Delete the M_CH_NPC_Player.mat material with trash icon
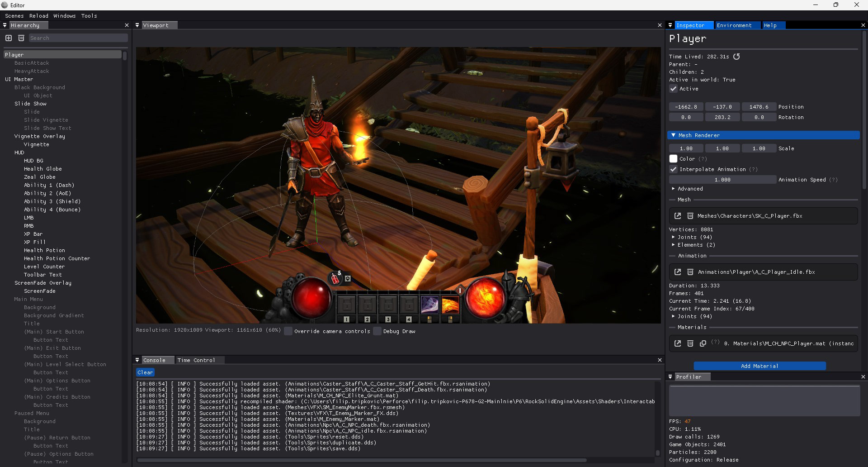868x467 pixels. pyautogui.click(x=690, y=343)
